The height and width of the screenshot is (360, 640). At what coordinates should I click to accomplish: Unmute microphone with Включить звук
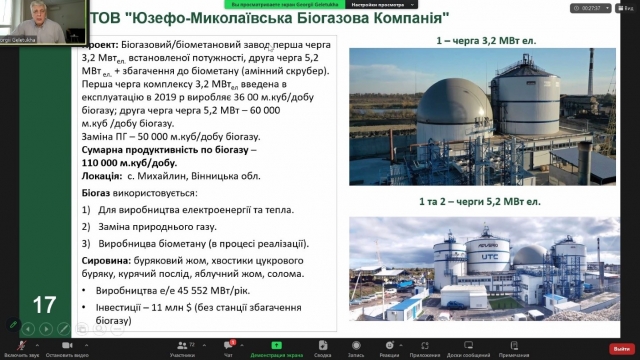[x=21, y=349]
